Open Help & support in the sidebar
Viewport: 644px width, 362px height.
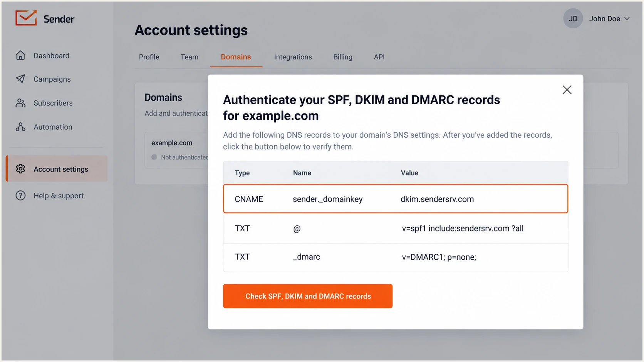[59, 195]
